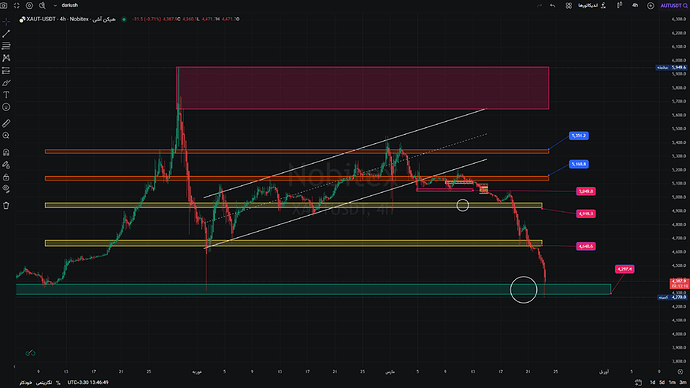Open quick search in the top bar
The height and width of the screenshot is (388, 690).
[x=42, y=5]
